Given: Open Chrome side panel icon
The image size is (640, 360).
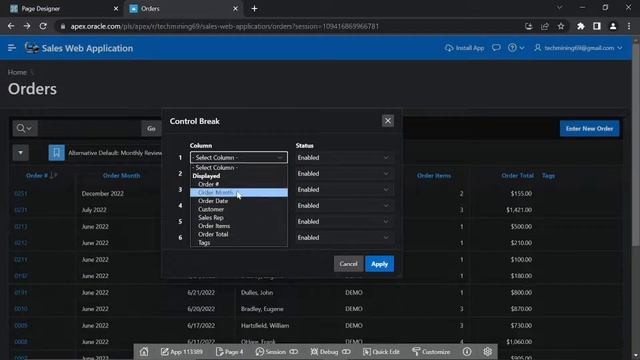Looking at the screenshot, I should [597, 26].
